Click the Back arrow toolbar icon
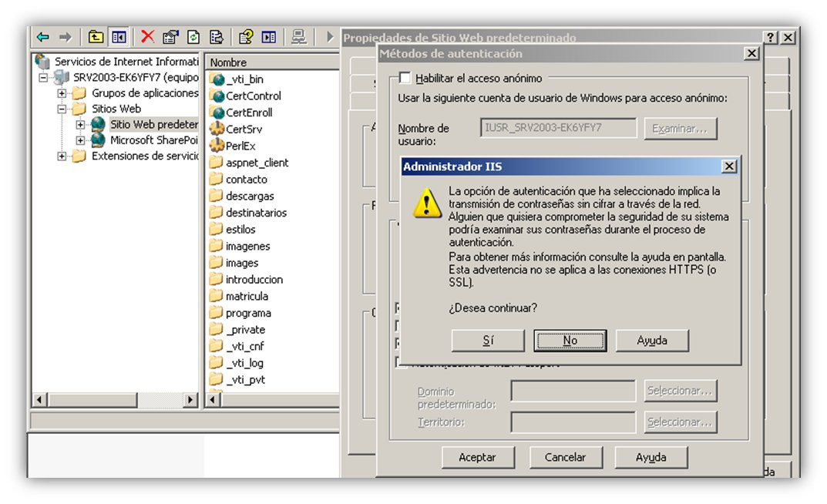Viewport: 827px width, 504px height. (x=42, y=37)
